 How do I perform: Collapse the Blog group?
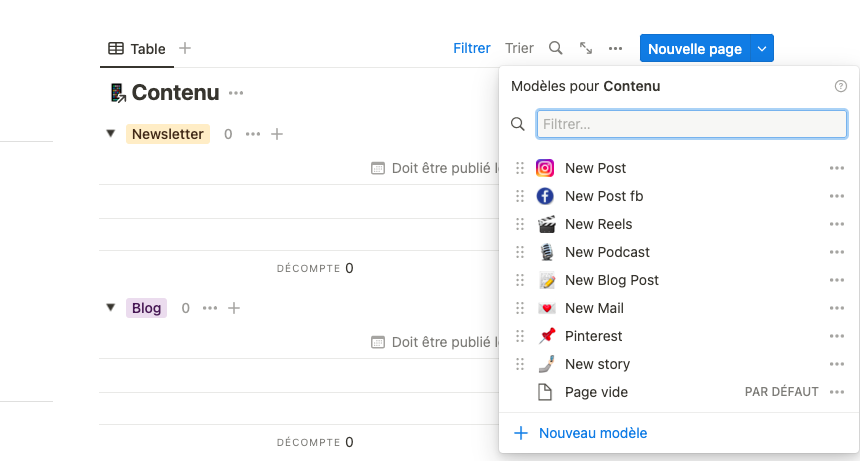[111, 308]
